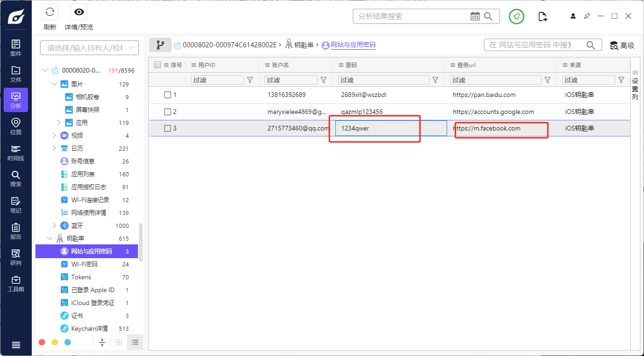Viewport: 644px width, 356px height.
Task: Click the refresh (刷新) toolbar icon
Action: click(x=50, y=12)
